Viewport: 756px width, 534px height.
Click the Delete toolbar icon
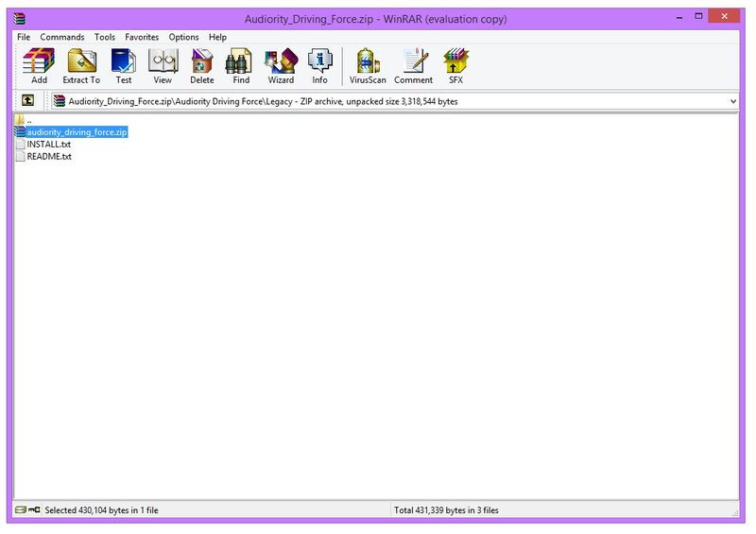pos(202,65)
